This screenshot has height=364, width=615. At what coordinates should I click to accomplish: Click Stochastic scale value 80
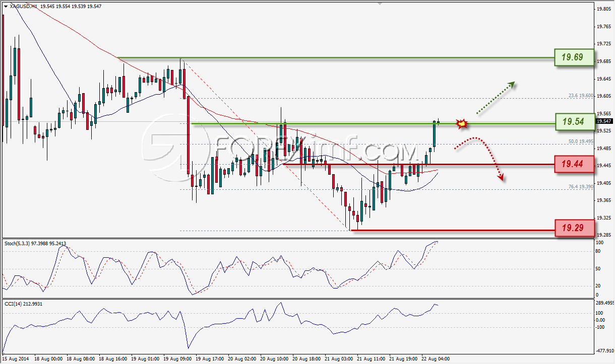[x=598, y=251]
